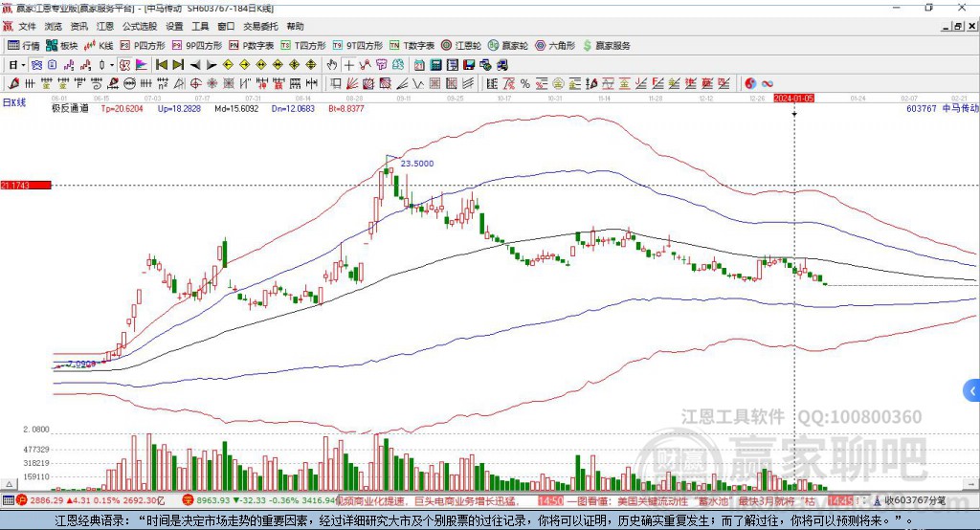Click the save floppy disk icon
The height and width of the screenshot is (530, 980).
tap(469, 65)
